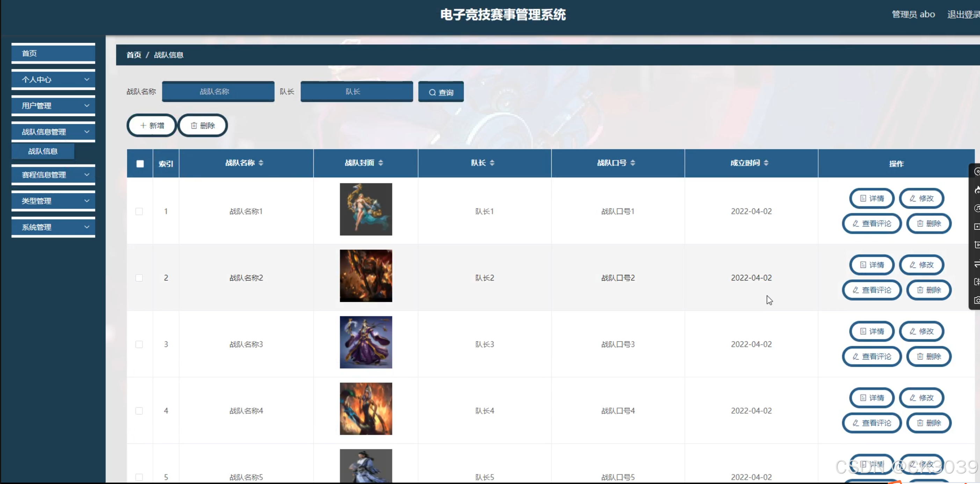
Task: Open 查看评论 for row 4
Action: 872,423
